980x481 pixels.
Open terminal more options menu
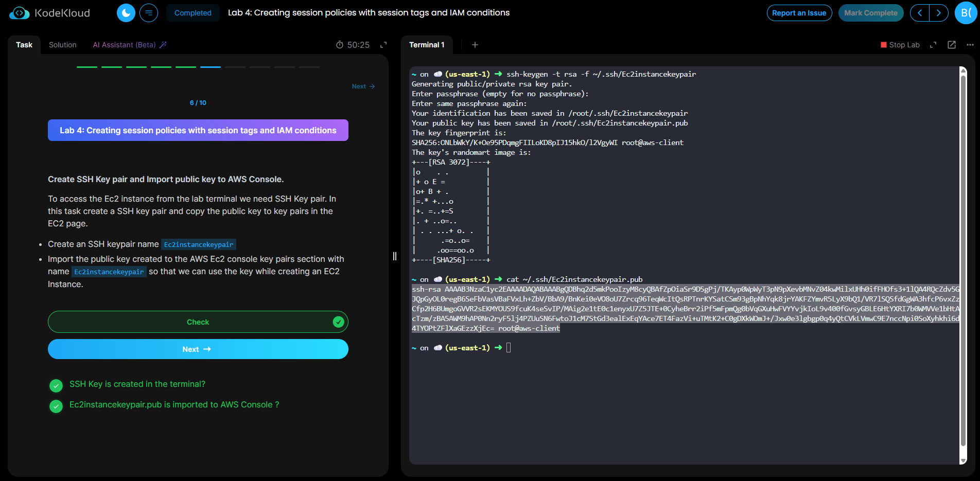point(970,45)
